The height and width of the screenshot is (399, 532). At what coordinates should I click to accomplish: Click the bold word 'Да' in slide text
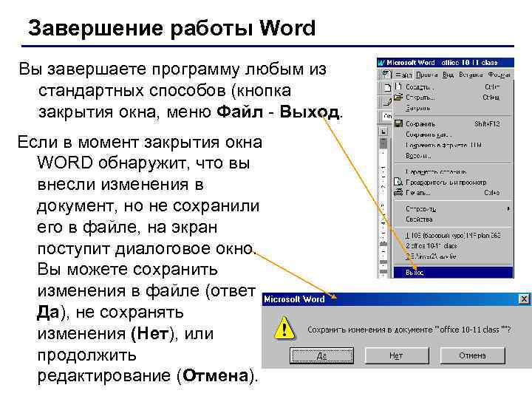click(47, 312)
